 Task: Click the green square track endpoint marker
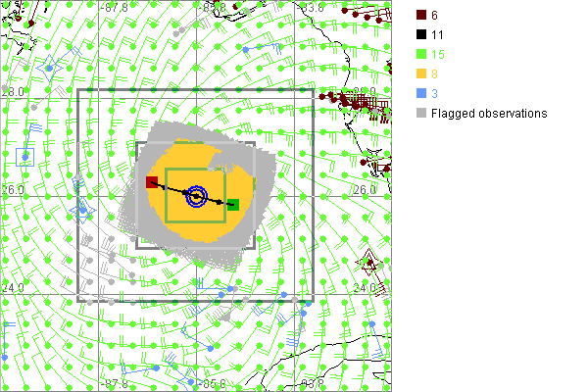(232, 205)
